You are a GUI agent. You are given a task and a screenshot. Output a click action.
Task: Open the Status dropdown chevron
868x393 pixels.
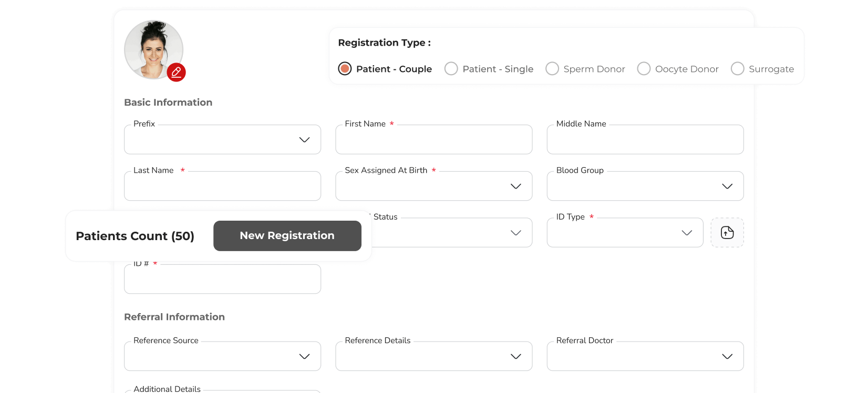(x=516, y=233)
